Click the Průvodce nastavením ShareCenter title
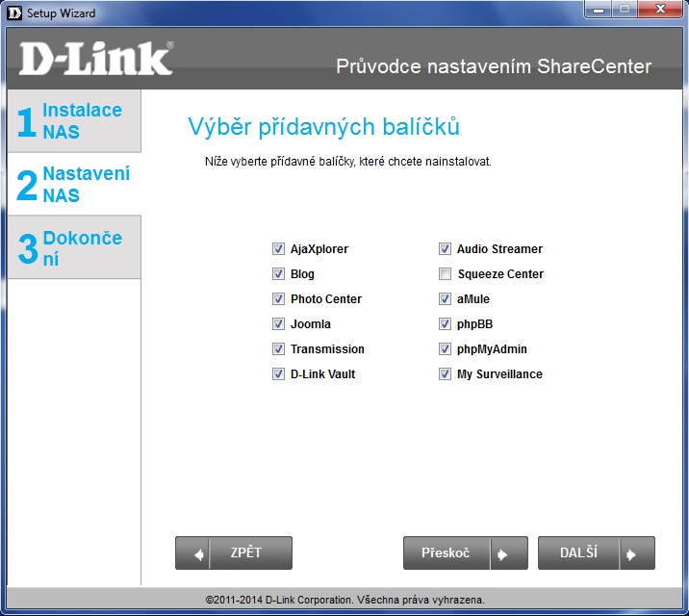 click(494, 66)
